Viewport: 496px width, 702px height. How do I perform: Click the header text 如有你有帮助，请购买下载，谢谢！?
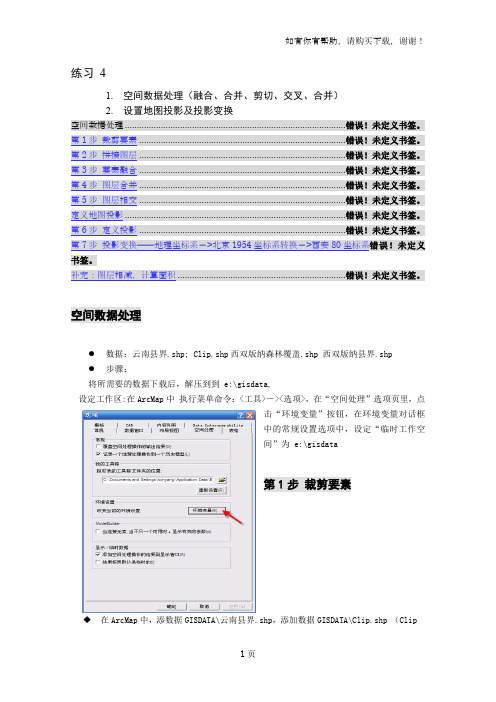(x=354, y=41)
